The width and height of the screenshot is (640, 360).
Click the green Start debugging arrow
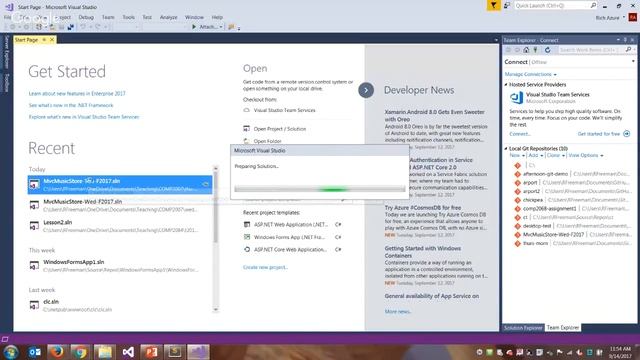pyautogui.click(x=194, y=27)
